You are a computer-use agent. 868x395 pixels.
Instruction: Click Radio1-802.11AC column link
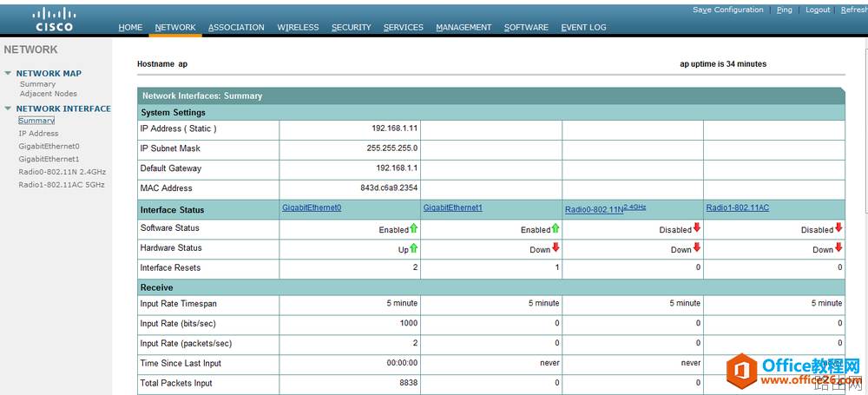pos(737,207)
